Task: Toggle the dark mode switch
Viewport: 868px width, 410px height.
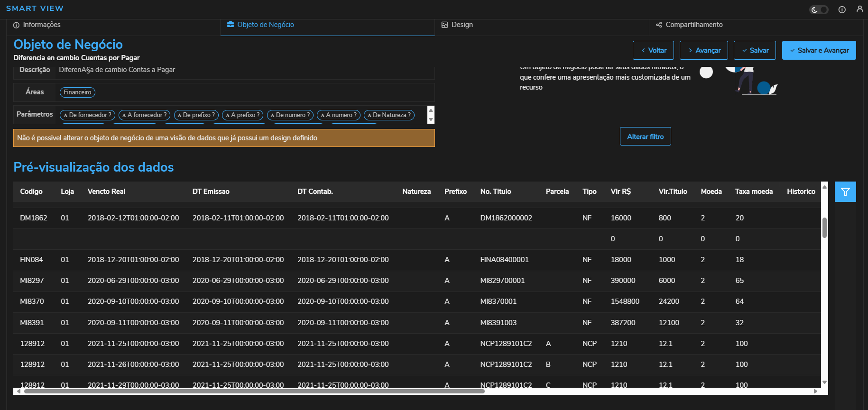Action: pyautogui.click(x=818, y=9)
